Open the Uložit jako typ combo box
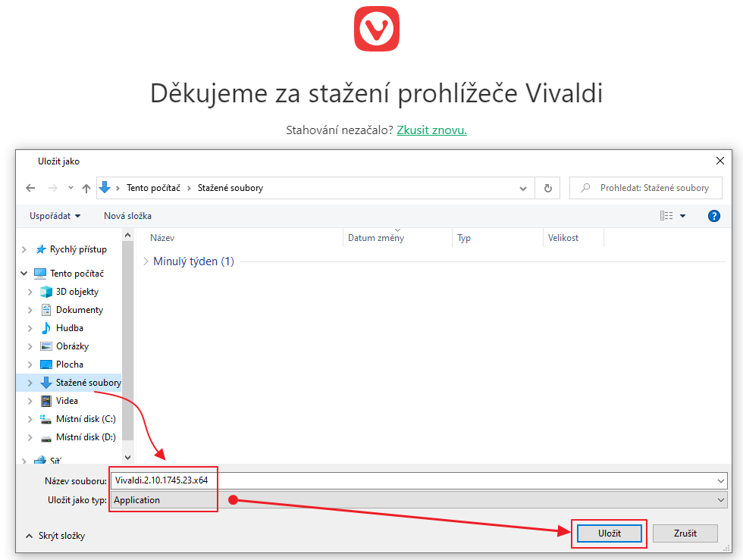 coord(419,500)
